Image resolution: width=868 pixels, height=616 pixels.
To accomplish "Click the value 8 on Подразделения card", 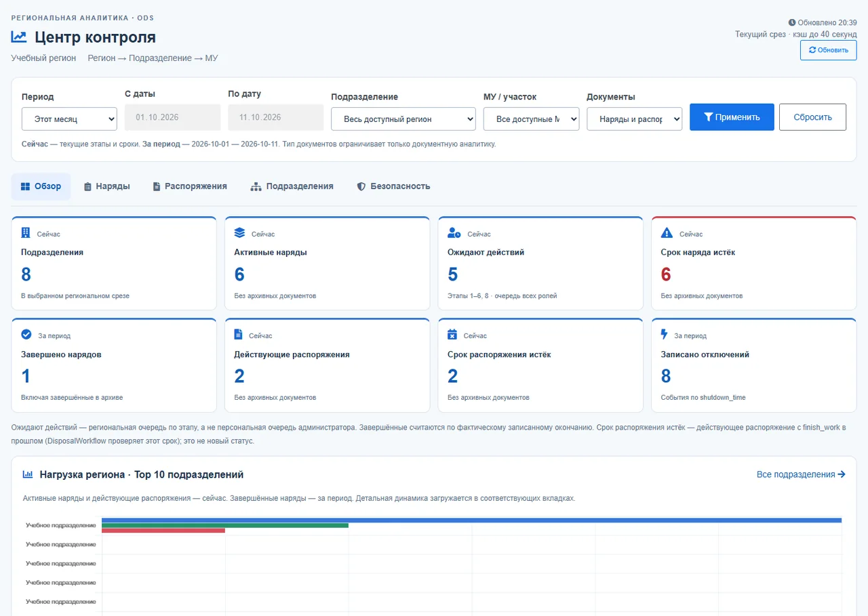I will point(26,274).
